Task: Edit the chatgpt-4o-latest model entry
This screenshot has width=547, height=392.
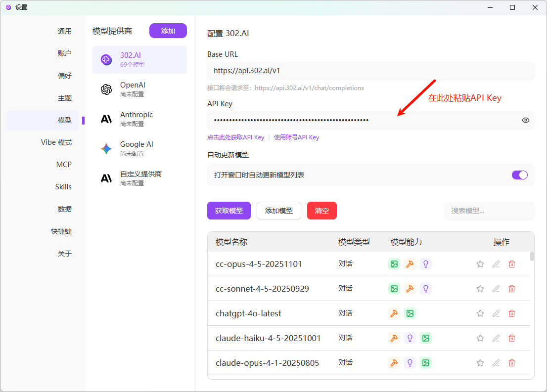Action: click(496, 313)
